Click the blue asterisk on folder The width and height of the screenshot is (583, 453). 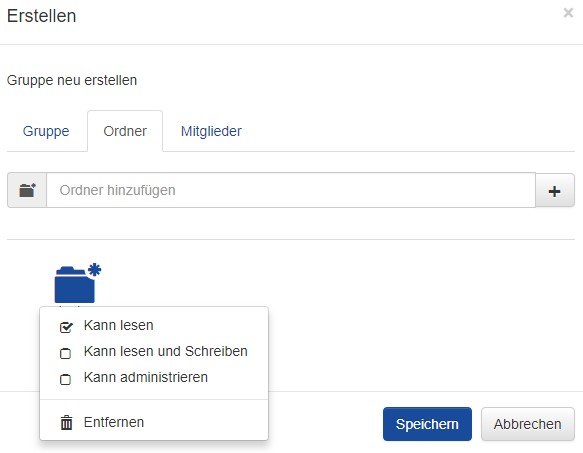tap(94, 270)
